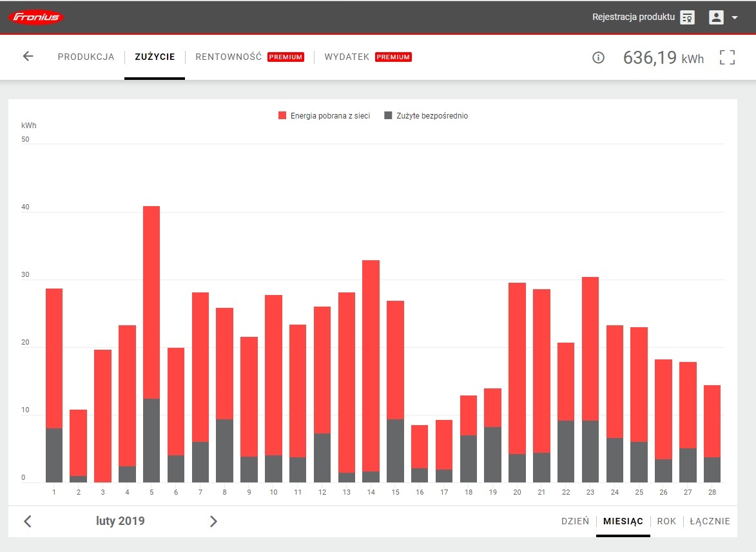Enter fullscreen chart view

click(727, 57)
